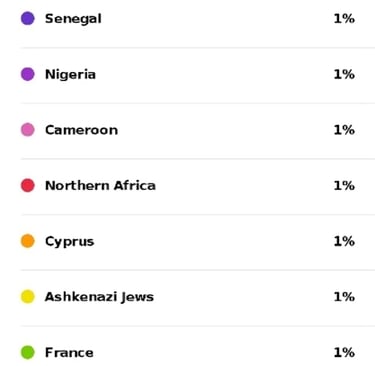Image resolution: width=375 pixels, height=366 pixels.
Task: Click Senegal's 1% percentage value
Action: pos(344,19)
